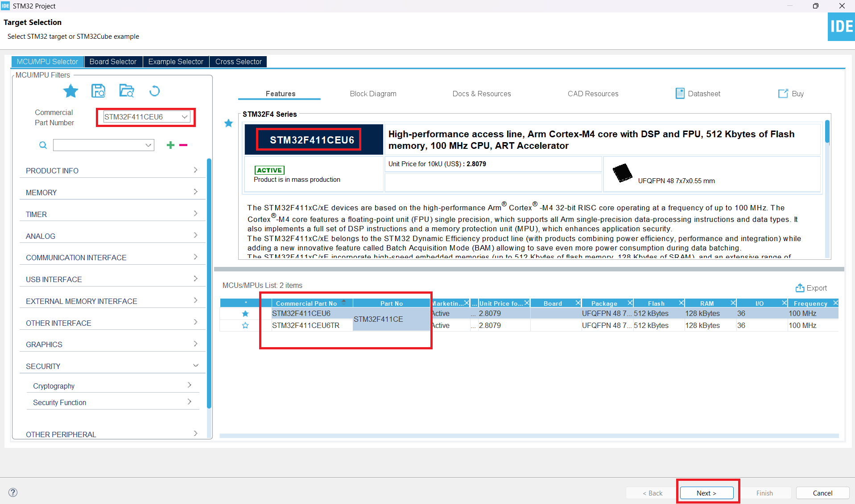Screen dimensions: 855x504
Task: Reset all MCU filters icon
Action: pyautogui.click(x=154, y=91)
